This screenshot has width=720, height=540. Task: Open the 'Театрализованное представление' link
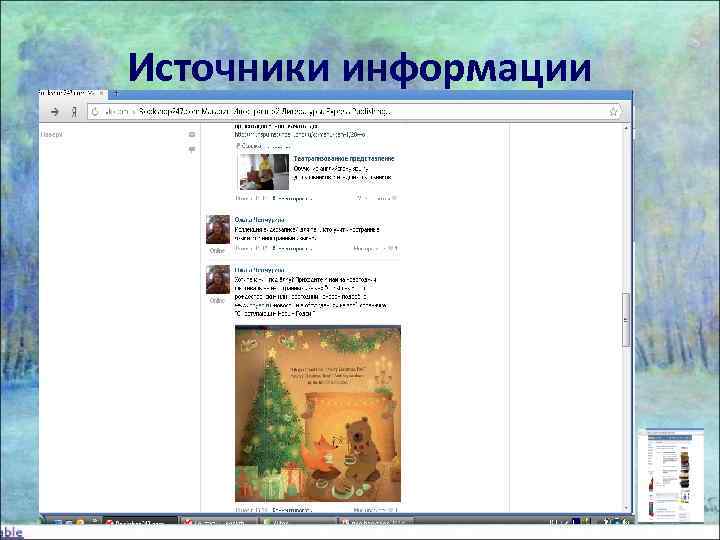click(343, 158)
